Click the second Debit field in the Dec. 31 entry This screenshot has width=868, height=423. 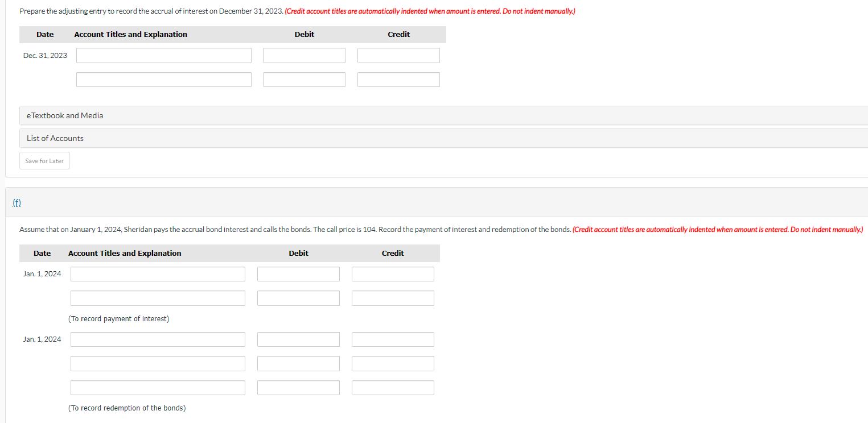tap(304, 79)
